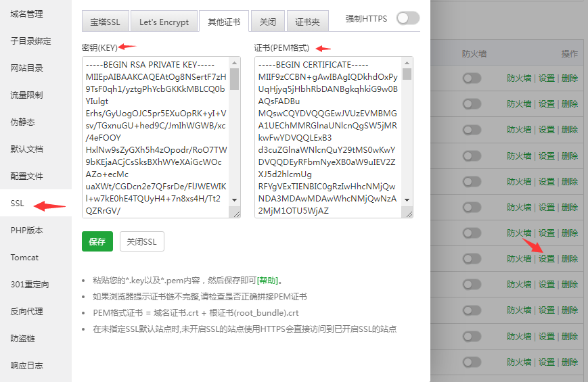Open the 关闭 tab
This screenshot has width=588, height=382.
click(268, 22)
